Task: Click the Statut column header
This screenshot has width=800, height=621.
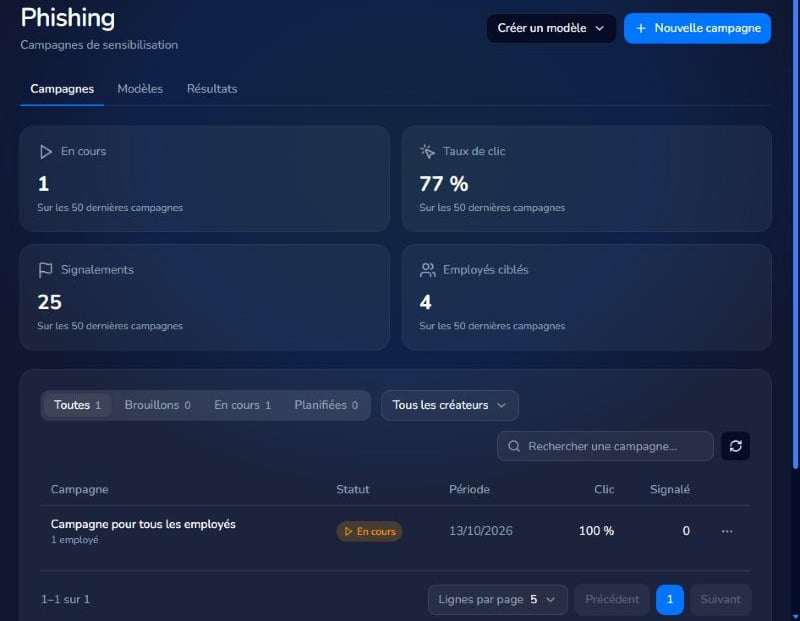Action: point(353,490)
